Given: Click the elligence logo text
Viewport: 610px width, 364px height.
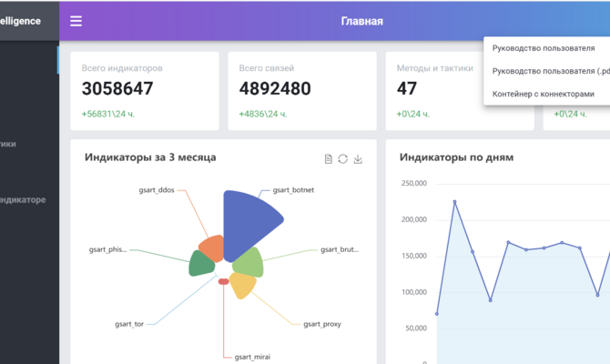Looking at the screenshot, I should pos(20,21).
